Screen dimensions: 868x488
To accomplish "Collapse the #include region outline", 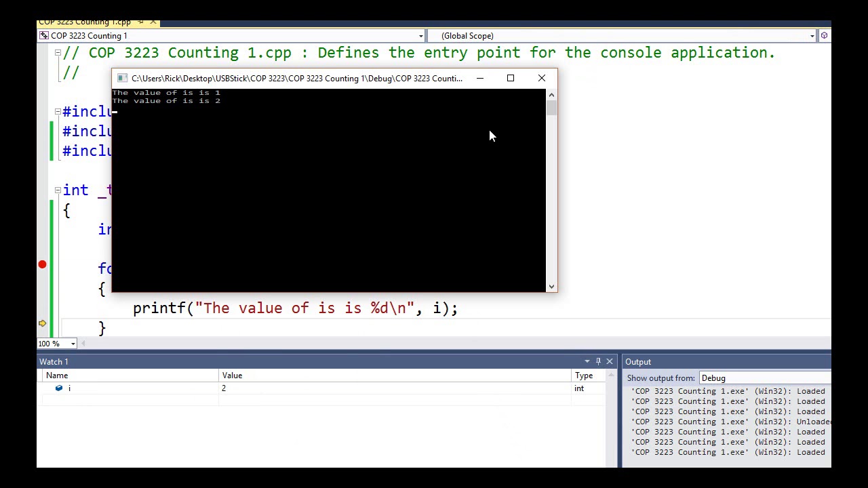I will (58, 111).
